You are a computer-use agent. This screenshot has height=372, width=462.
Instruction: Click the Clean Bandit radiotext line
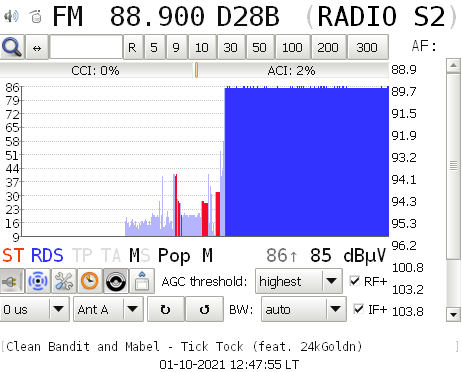[x=184, y=347]
